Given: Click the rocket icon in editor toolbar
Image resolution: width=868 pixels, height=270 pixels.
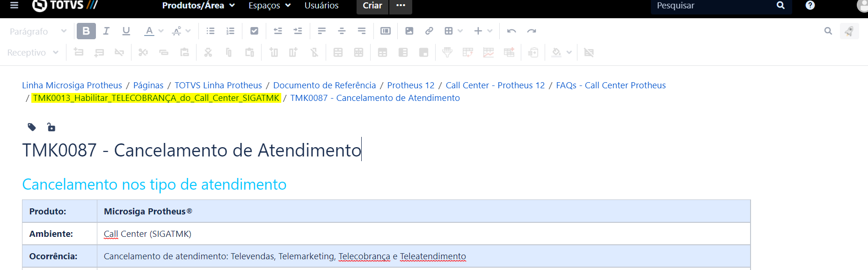Looking at the screenshot, I should pyautogui.click(x=849, y=31).
